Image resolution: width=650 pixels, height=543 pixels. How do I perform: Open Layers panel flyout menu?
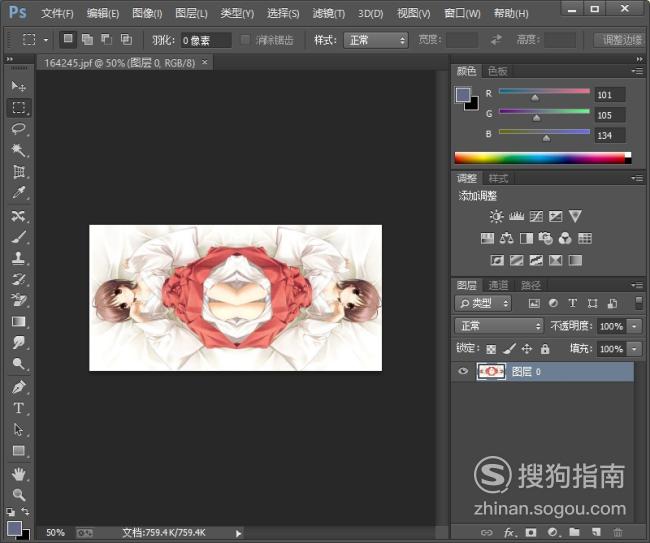pyautogui.click(x=638, y=285)
